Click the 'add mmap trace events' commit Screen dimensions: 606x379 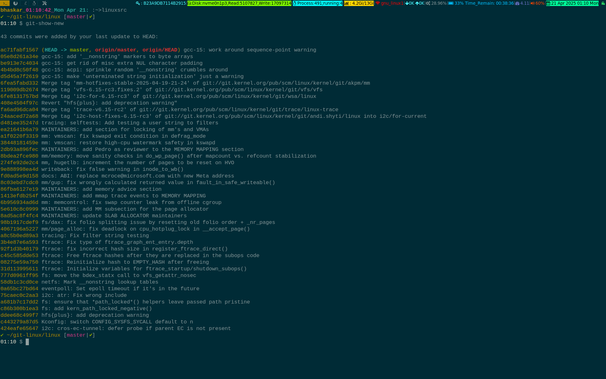(x=103, y=196)
